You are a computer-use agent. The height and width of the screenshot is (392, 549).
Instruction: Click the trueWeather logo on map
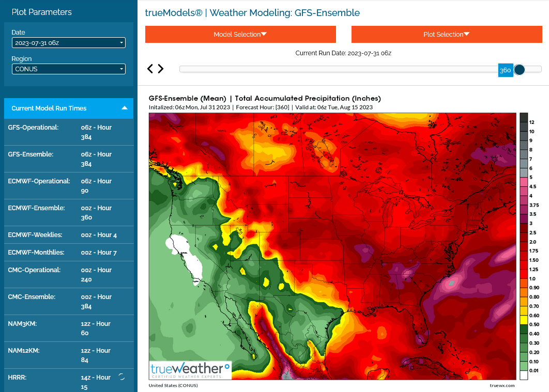pyautogui.click(x=190, y=370)
